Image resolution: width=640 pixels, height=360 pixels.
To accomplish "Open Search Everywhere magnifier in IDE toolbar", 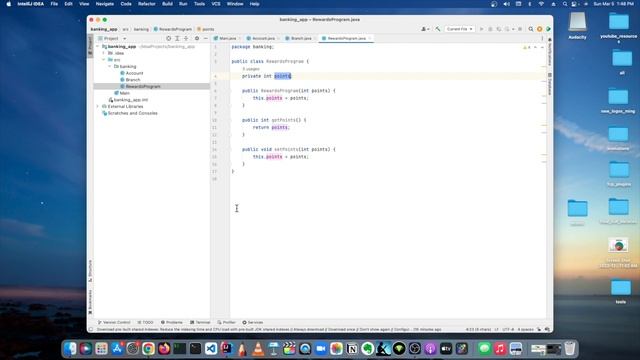I will [x=531, y=29].
